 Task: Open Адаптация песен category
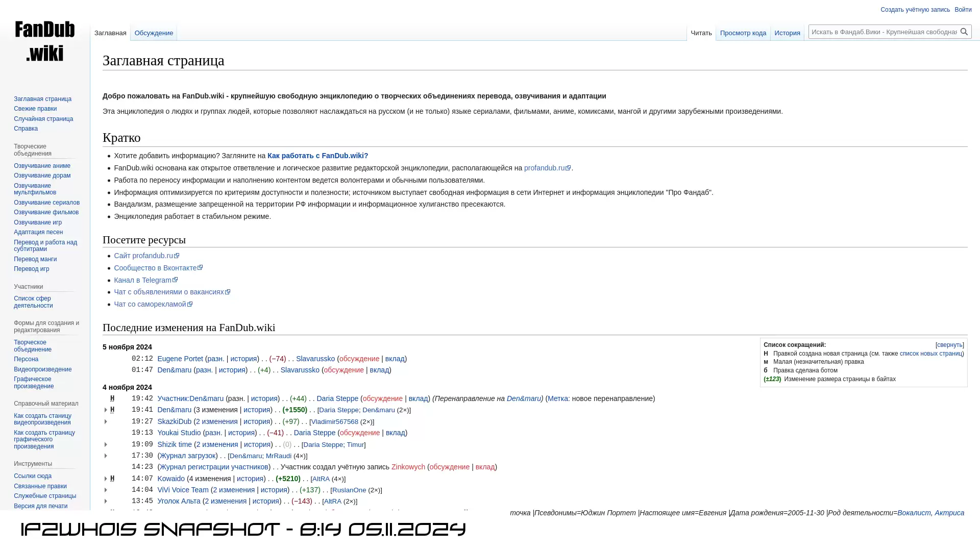[x=38, y=232]
